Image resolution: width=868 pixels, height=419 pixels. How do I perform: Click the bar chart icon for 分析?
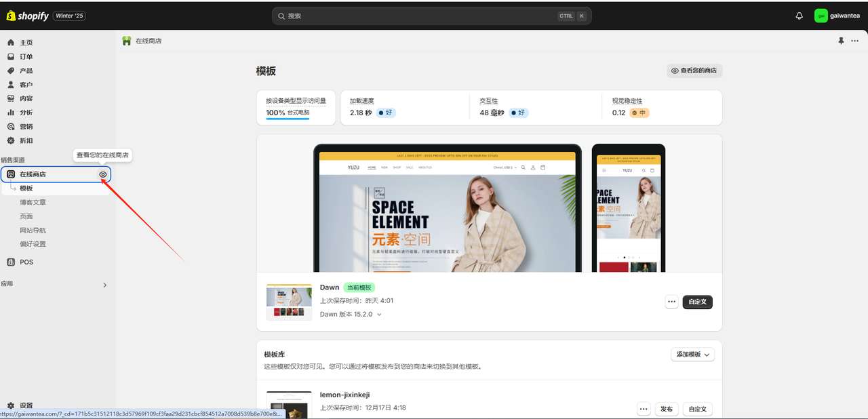click(x=11, y=113)
